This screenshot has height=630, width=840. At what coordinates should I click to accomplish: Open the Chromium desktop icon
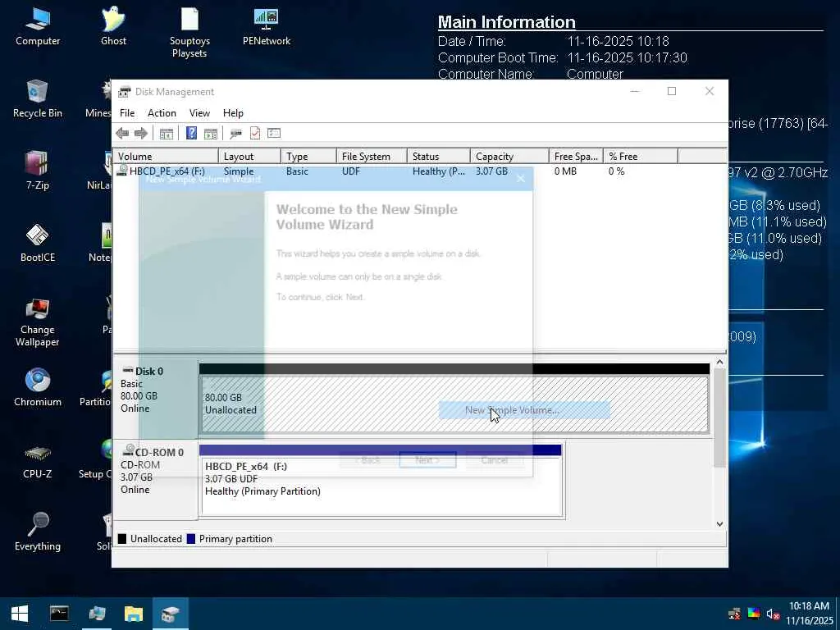[38, 388]
